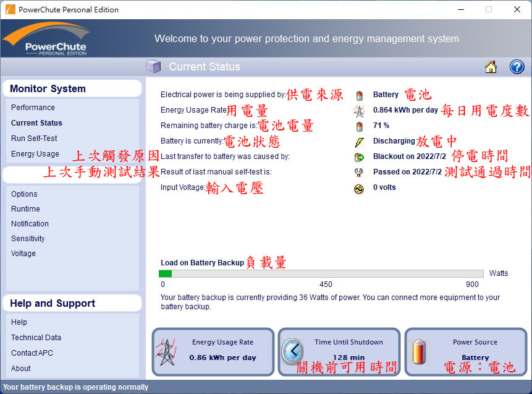Open Sensitivity settings

(x=28, y=239)
